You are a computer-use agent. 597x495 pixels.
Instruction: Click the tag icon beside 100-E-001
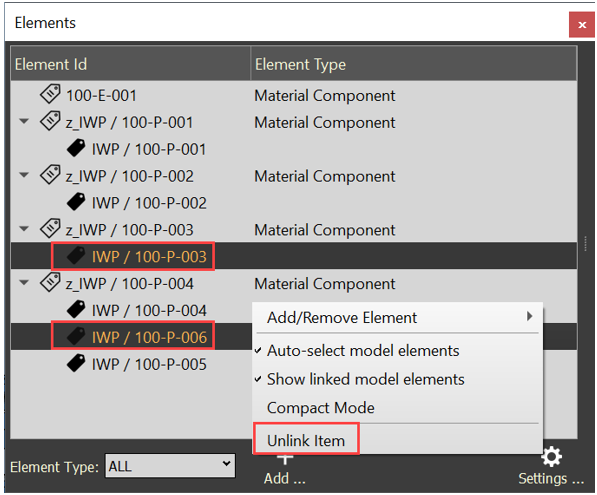(50, 94)
